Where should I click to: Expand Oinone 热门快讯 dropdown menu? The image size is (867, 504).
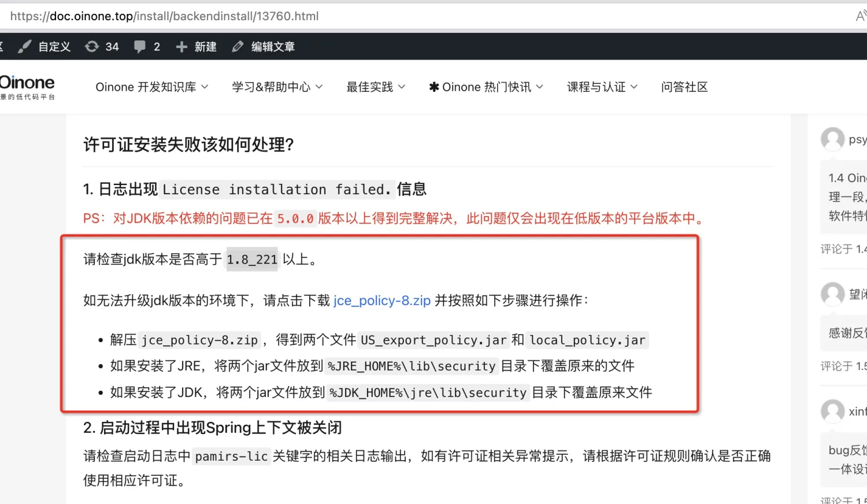coord(486,87)
